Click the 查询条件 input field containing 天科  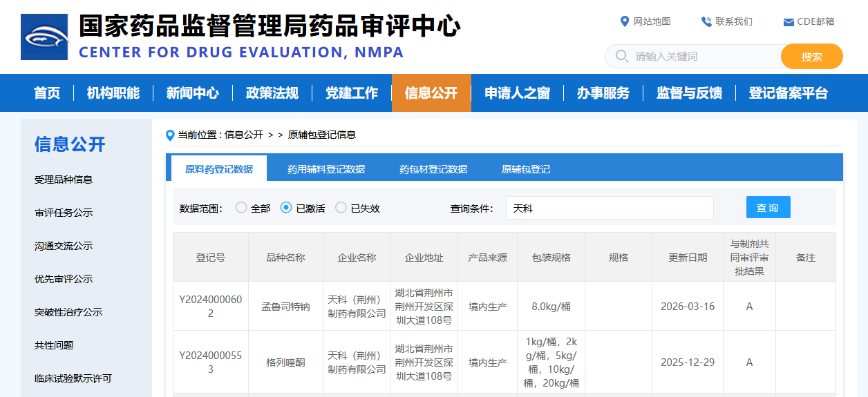point(609,208)
